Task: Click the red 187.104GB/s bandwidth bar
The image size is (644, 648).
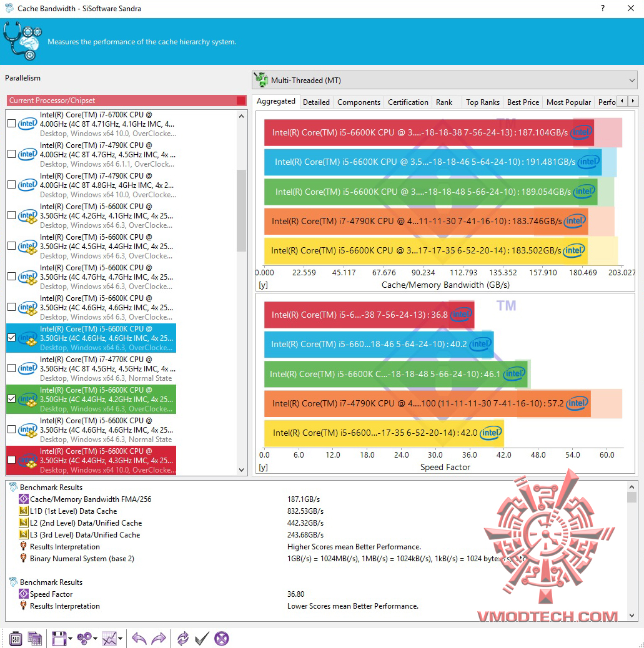Action: point(429,132)
